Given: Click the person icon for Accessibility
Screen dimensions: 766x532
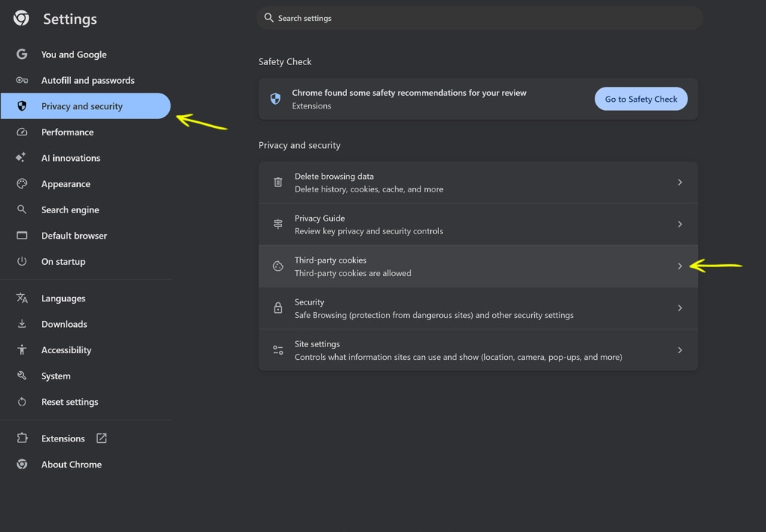Looking at the screenshot, I should point(22,349).
